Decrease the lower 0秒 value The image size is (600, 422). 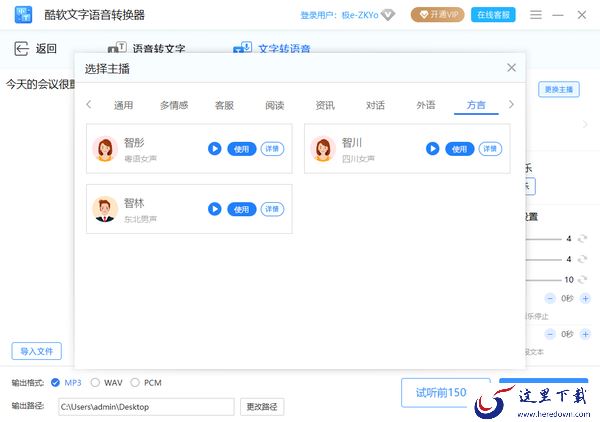click(x=550, y=334)
